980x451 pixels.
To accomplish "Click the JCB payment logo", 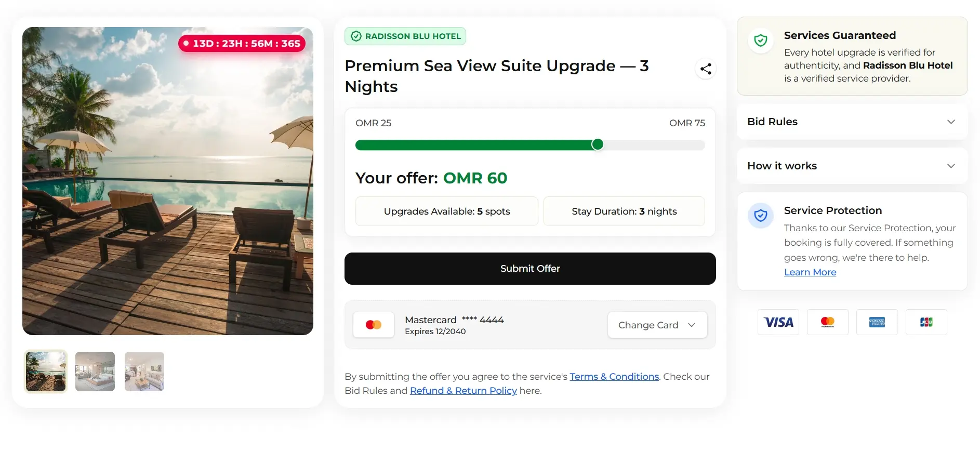I will (926, 322).
